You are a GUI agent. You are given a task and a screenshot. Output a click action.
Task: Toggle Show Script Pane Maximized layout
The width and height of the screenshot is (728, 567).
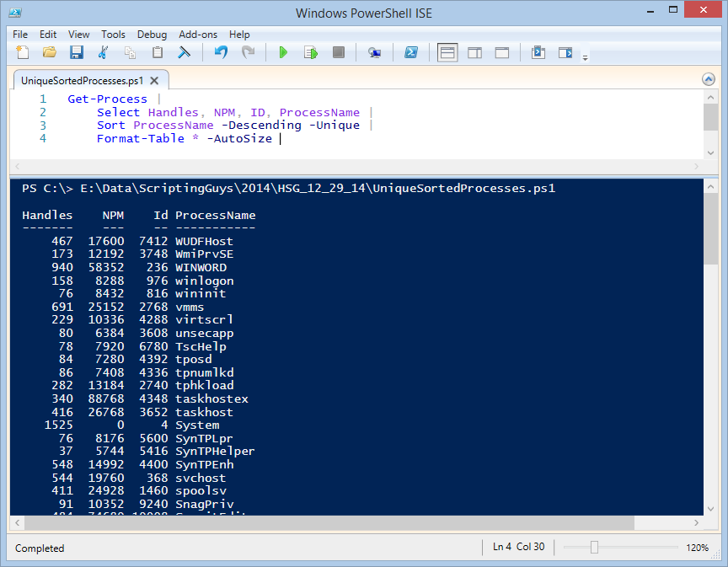tap(501, 53)
